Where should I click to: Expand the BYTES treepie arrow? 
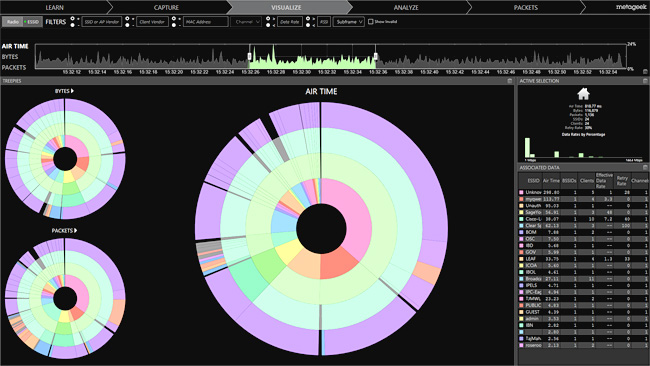pos(73,91)
